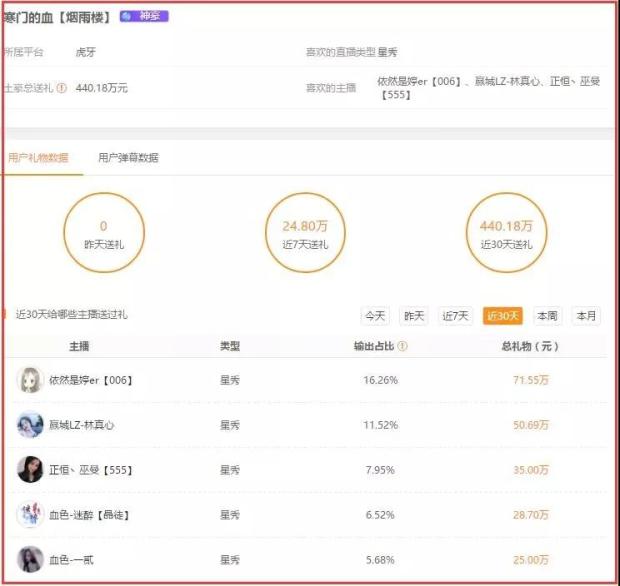The width and height of the screenshot is (620, 586).
Task: Filter gifts by 本周
Action: click(x=547, y=316)
